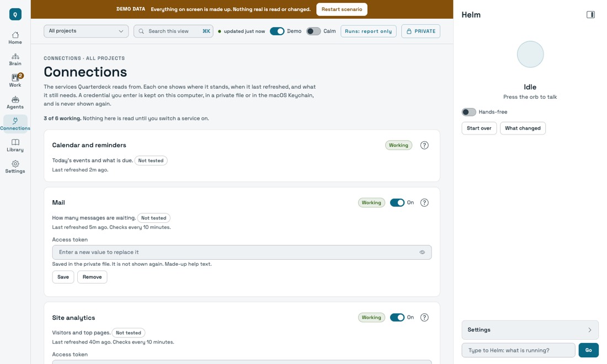
Task: Click Not tested badge for Mail
Action: click(154, 218)
